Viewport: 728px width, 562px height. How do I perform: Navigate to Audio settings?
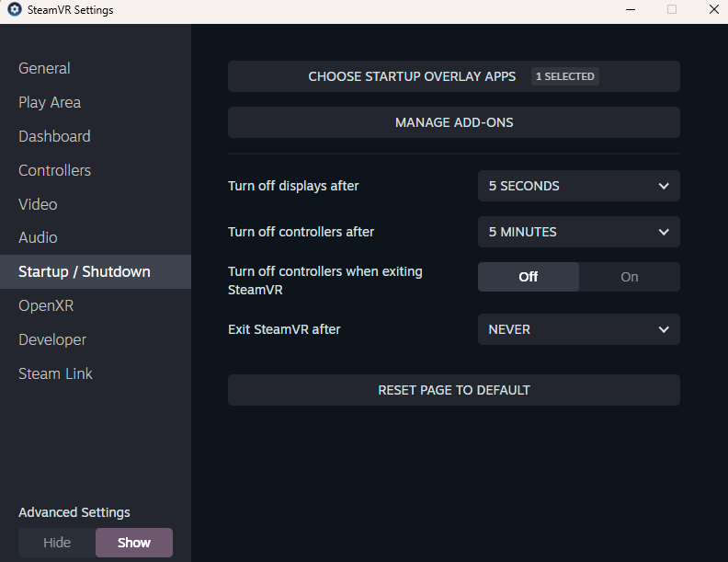38,237
